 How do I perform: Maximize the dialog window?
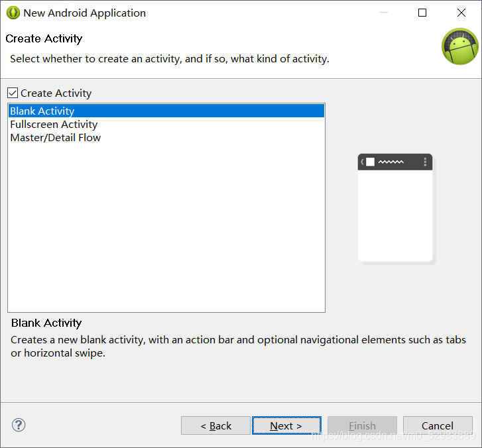[422, 13]
